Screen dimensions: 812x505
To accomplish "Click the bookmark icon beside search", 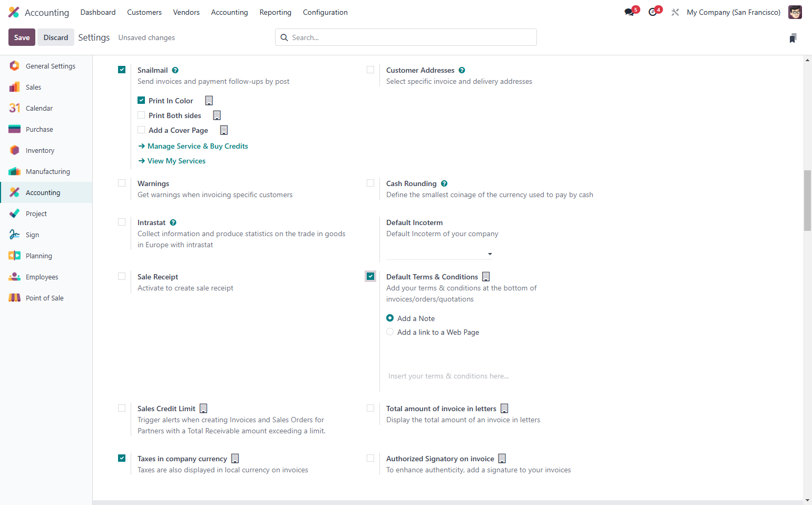I will point(793,38).
